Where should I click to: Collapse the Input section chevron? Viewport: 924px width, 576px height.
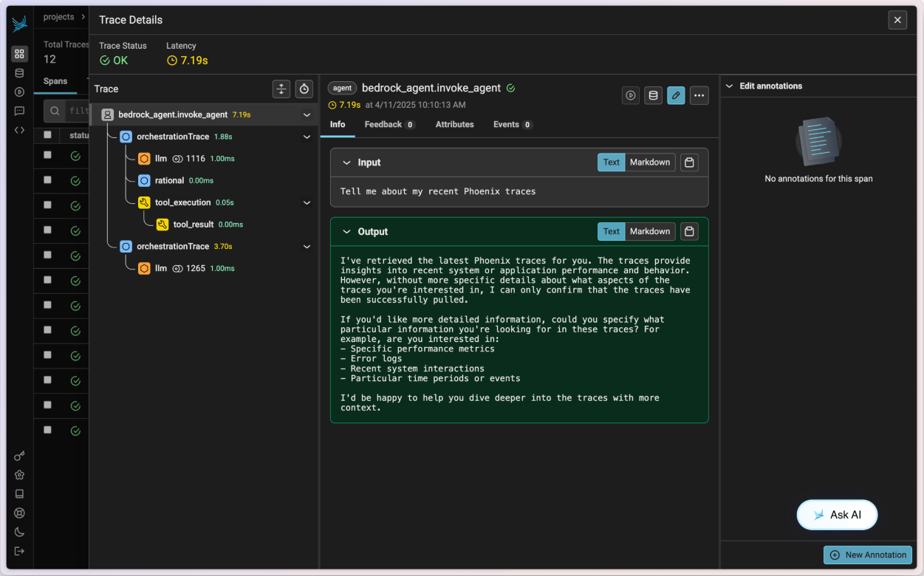(x=346, y=162)
